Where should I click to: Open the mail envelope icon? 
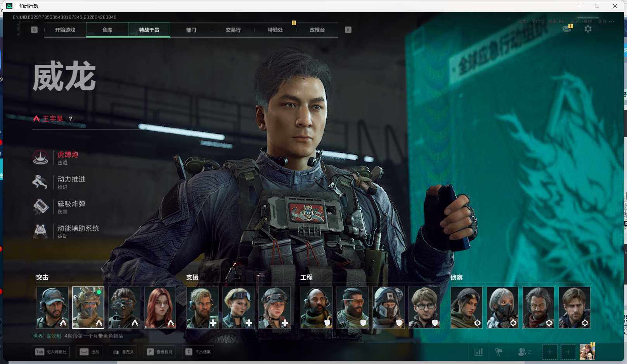567,29
